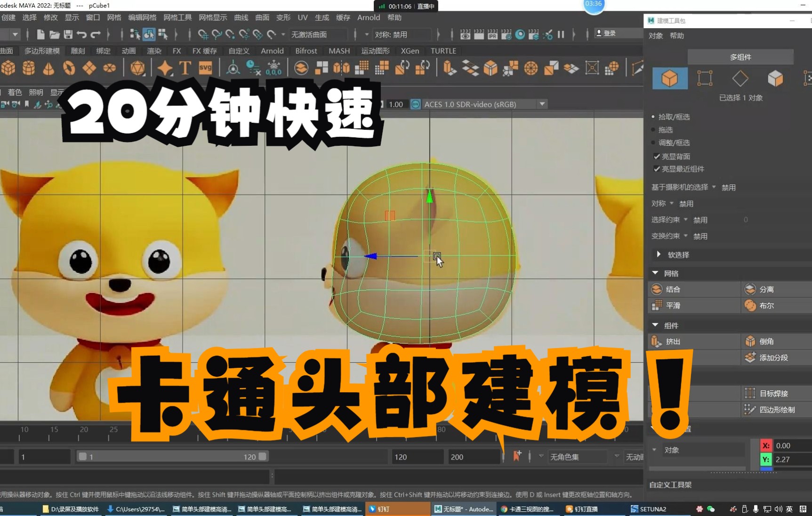Expand the 软选择 soft selection section

click(x=659, y=254)
